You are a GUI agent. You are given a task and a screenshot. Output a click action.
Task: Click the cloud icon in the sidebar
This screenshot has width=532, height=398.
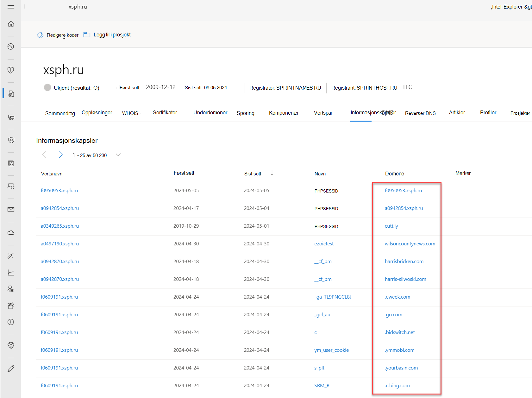[11, 233]
